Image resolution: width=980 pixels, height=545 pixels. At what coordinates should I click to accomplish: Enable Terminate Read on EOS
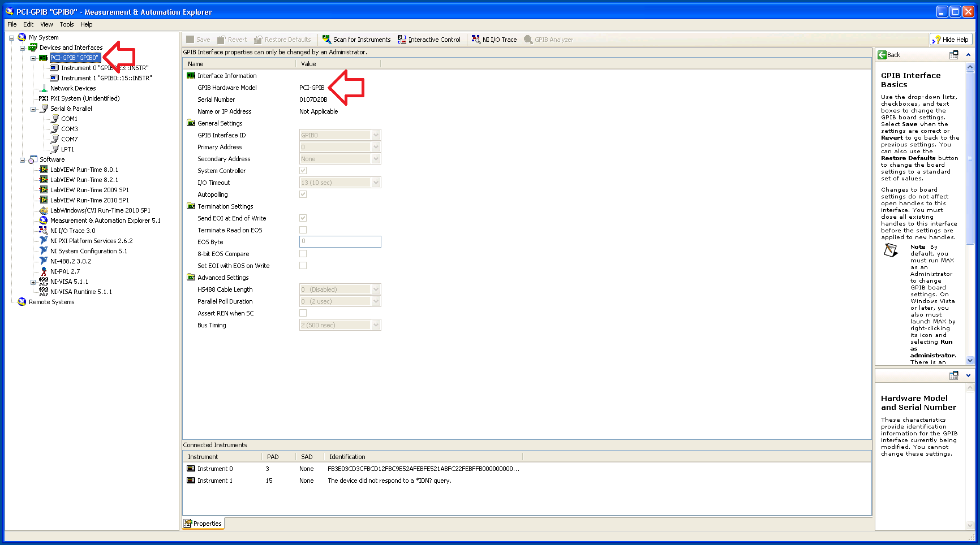(x=303, y=230)
